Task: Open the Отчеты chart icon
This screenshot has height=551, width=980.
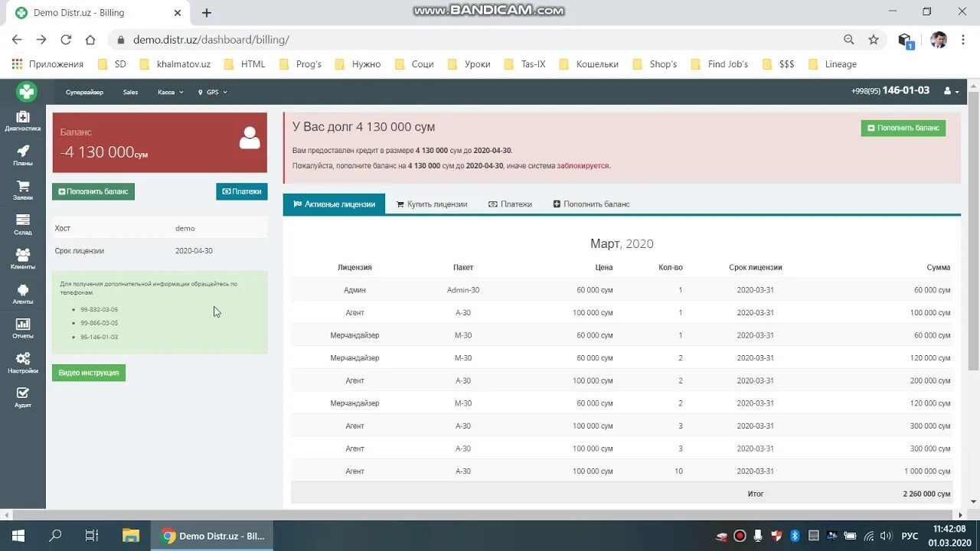Action: click(23, 328)
